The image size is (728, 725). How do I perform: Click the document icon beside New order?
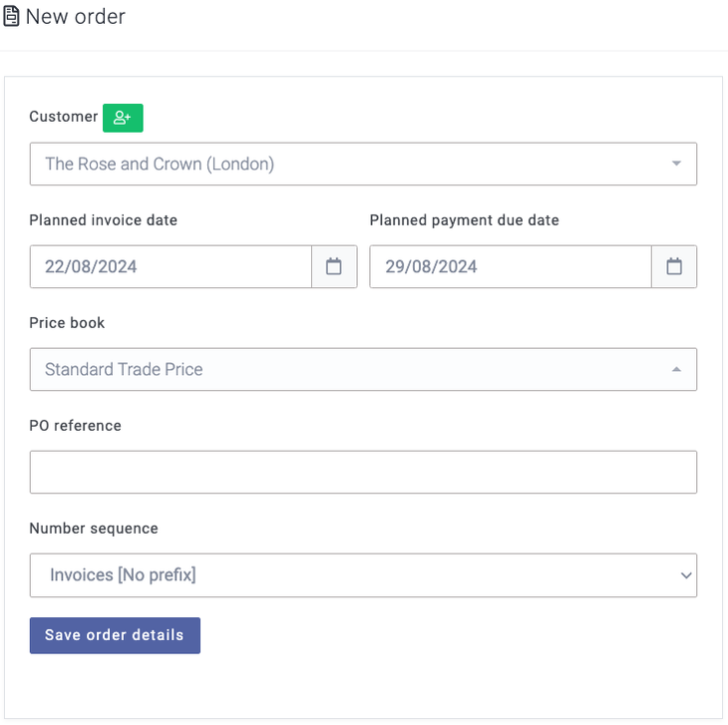point(12,17)
